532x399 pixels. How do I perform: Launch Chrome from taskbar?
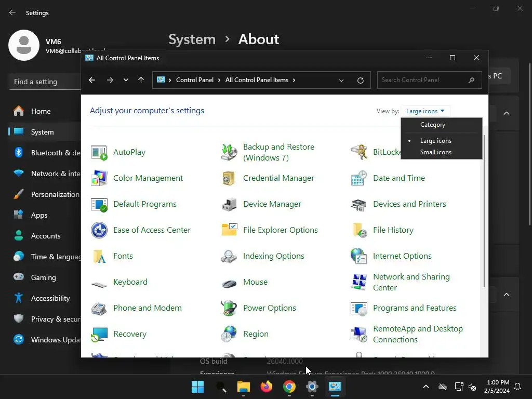tap(289, 387)
